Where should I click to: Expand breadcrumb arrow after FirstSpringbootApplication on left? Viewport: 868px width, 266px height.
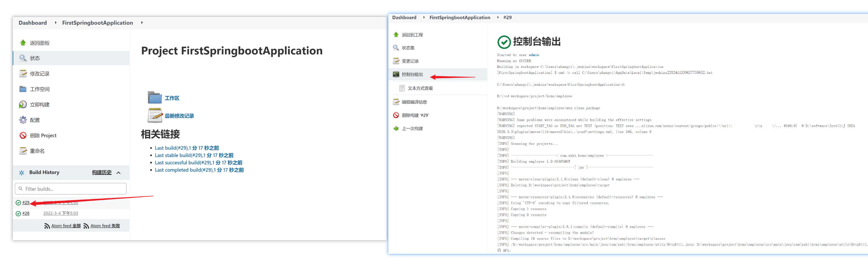tap(142, 23)
